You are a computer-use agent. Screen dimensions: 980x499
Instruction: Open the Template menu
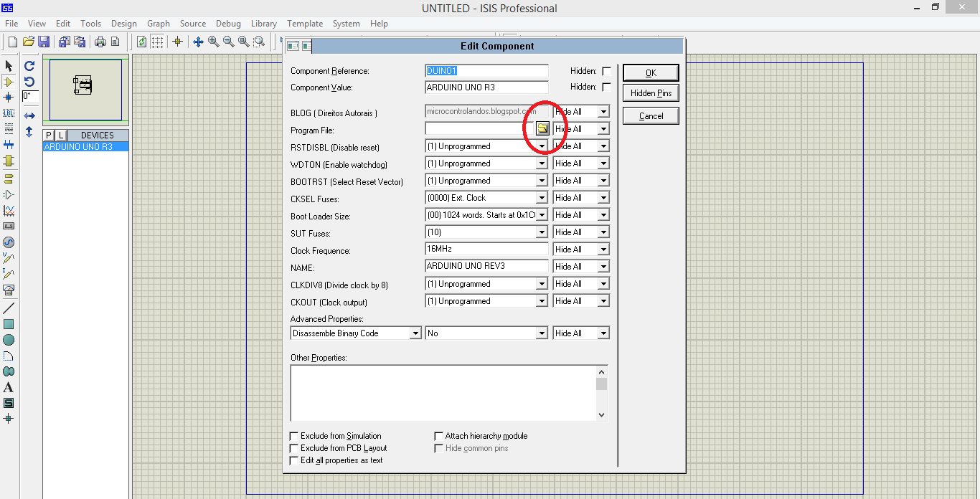[x=304, y=23]
